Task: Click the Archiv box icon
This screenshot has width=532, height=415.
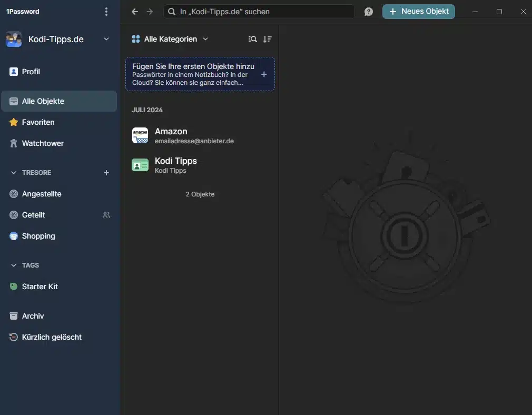Action: click(14, 316)
